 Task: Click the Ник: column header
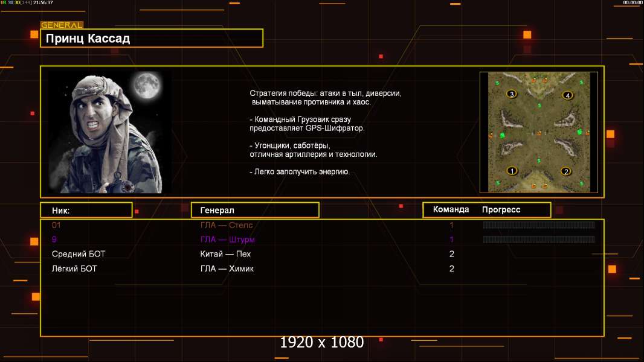click(86, 211)
